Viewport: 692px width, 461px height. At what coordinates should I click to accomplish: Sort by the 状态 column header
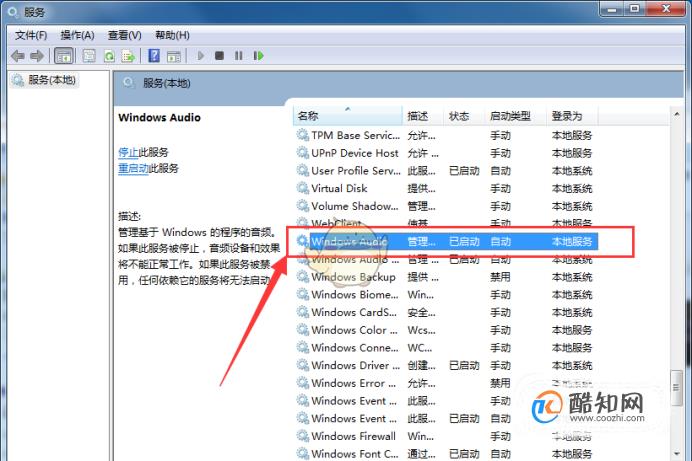pyautogui.click(x=464, y=116)
